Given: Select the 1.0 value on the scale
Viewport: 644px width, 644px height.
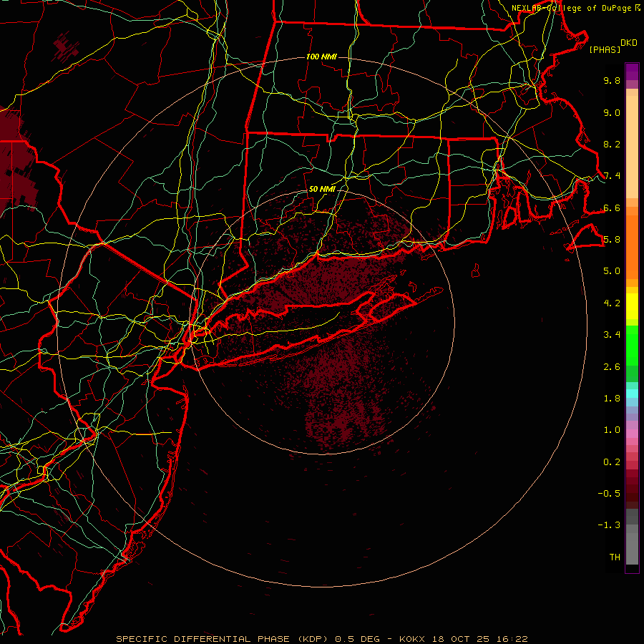Looking at the screenshot, I should point(612,430).
